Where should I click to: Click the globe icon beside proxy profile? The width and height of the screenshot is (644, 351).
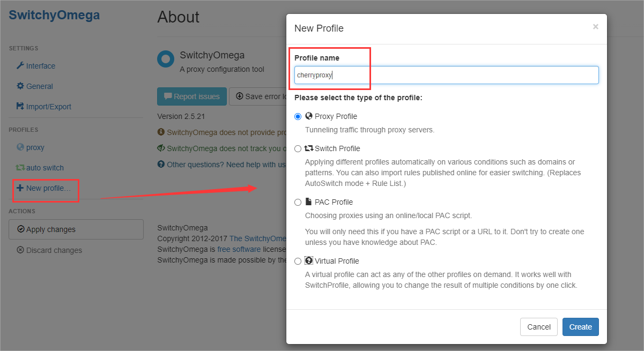(x=20, y=147)
